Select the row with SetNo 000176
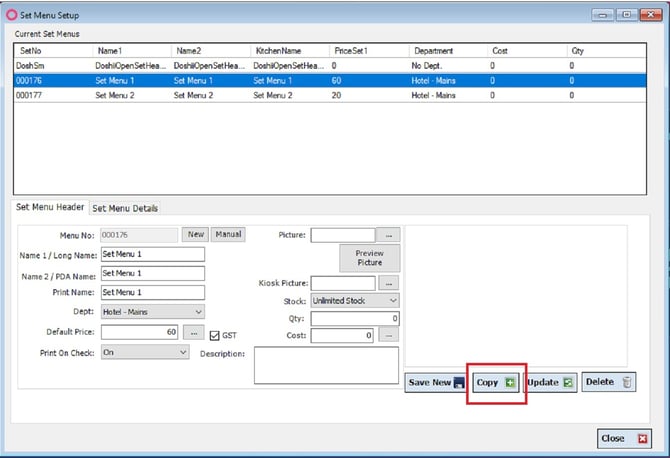The width and height of the screenshot is (670, 458). 330,81
